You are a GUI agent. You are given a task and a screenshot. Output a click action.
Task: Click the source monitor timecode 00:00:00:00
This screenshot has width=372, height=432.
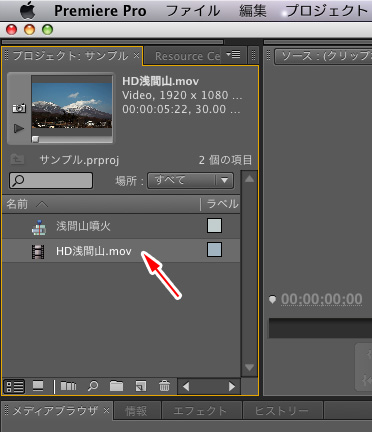pos(321,299)
